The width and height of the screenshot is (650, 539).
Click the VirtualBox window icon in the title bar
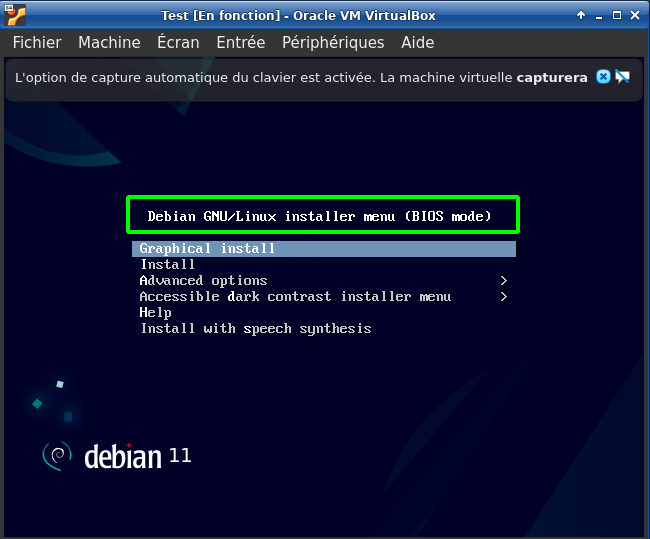(x=15, y=15)
